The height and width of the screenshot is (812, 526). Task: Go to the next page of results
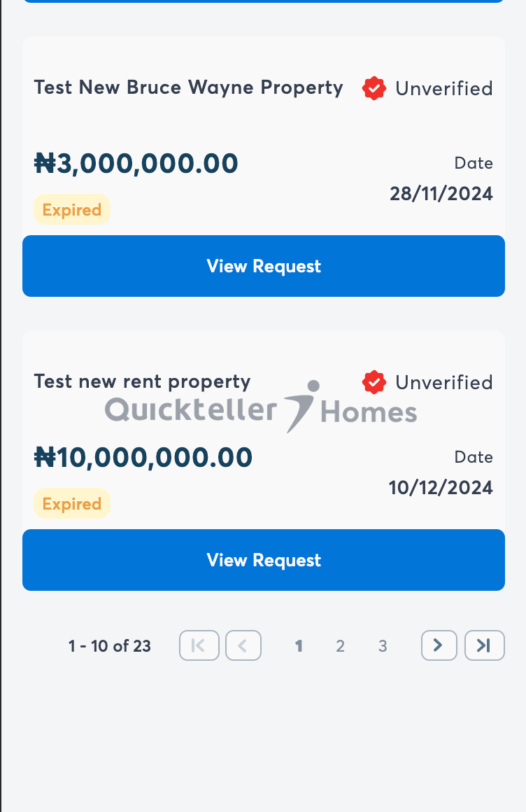[439, 645]
